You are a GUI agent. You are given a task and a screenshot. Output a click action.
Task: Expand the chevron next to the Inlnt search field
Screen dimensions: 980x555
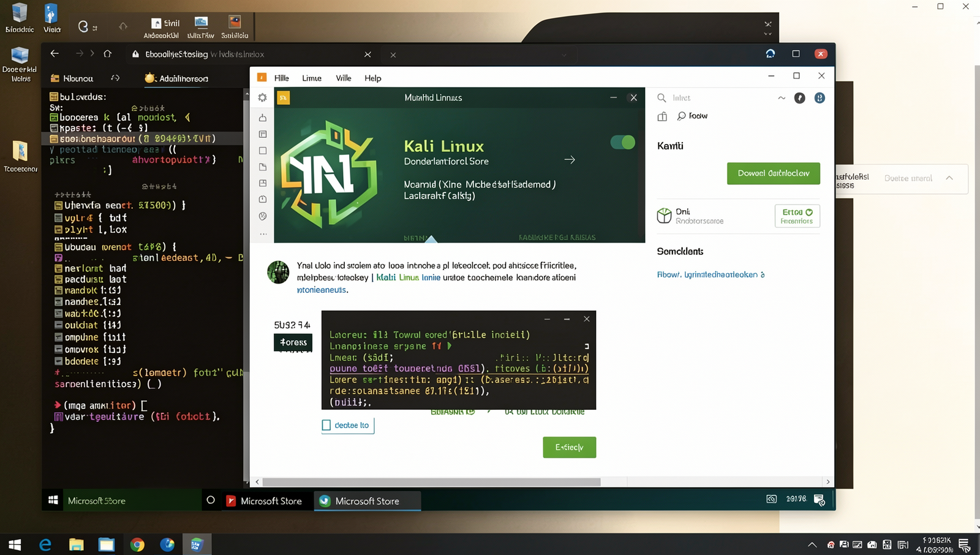[782, 98]
